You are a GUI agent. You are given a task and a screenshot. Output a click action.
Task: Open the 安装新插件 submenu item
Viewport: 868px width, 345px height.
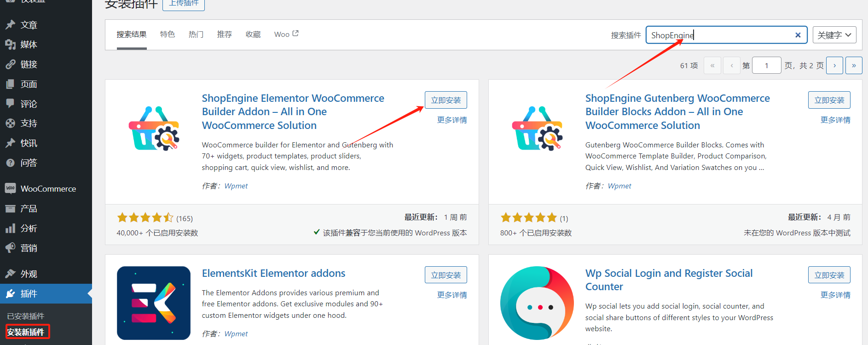coord(27,332)
